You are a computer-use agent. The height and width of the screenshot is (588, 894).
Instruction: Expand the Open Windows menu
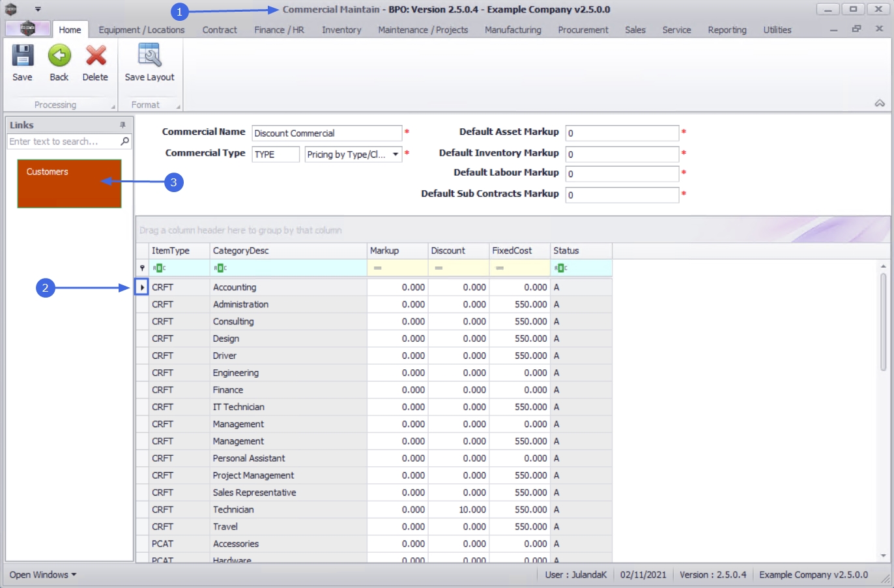pos(43,575)
